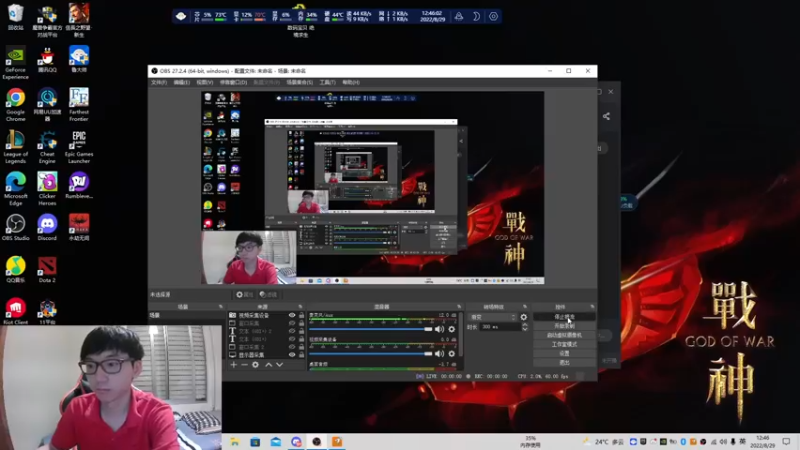Launch Epic Games Launcher from the desktop
The width and height of the screenshot is (800, 450).
[x=79, y=147]
